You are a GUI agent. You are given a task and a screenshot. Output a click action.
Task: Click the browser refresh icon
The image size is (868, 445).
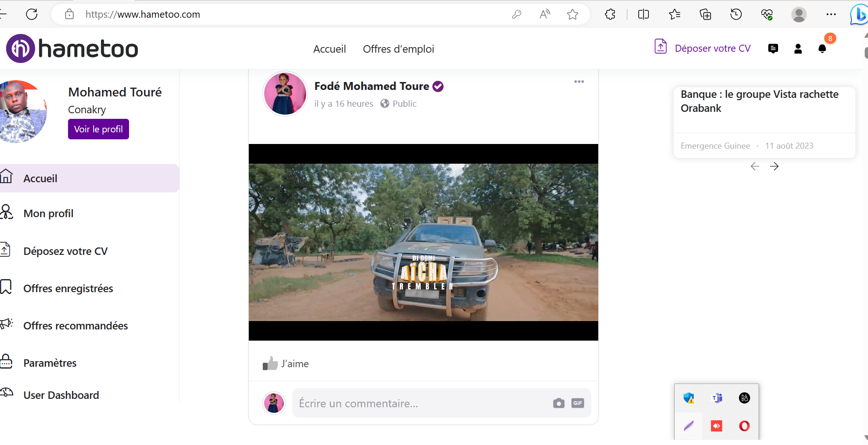click(x=32, y=14)
